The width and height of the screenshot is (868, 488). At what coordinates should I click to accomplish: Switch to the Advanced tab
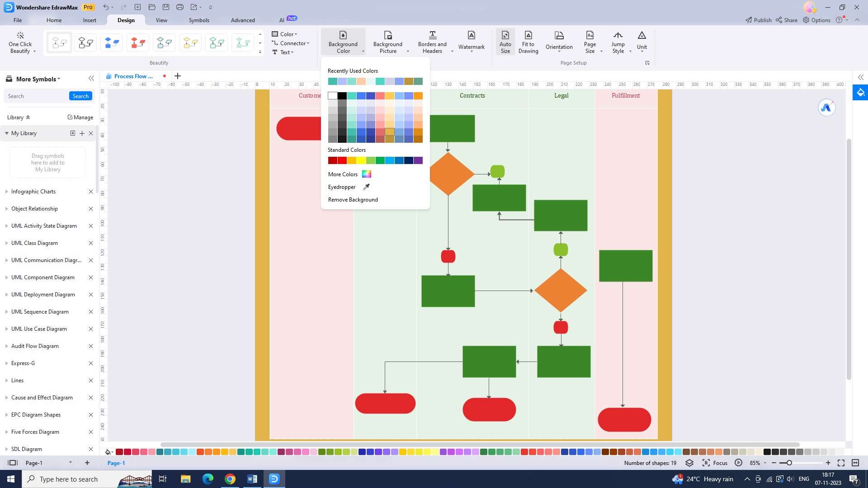coord(243,20)
